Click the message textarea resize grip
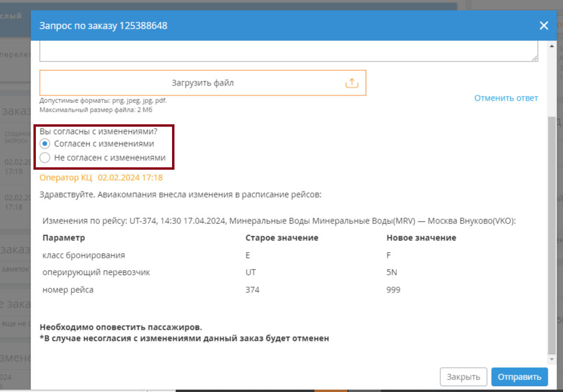 pyautogui.click(x=535, y=58)
